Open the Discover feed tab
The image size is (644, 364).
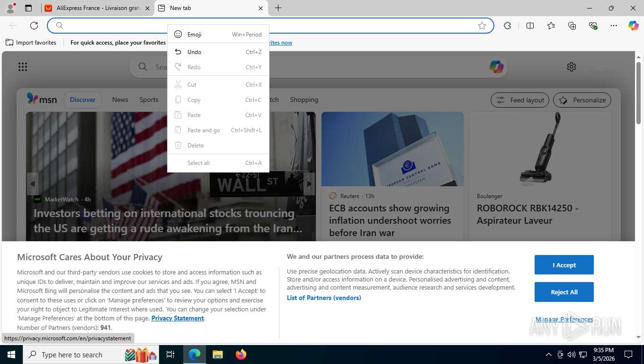coord(83,100)
